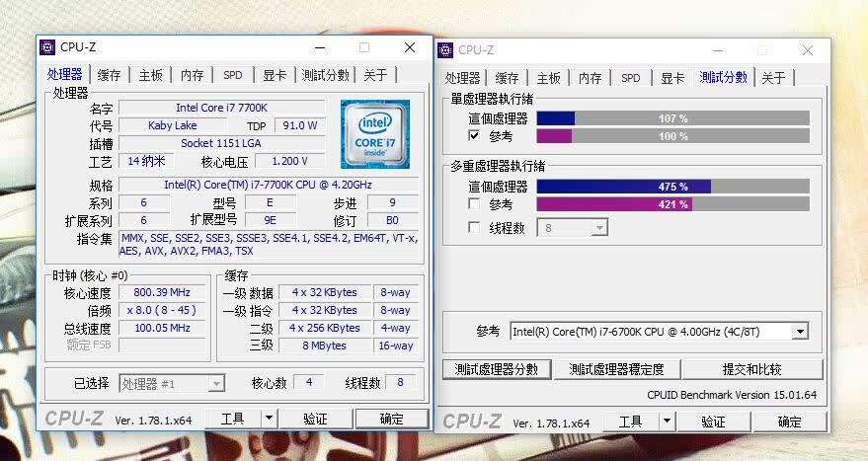Click the CPU-Z app icon in right window title

point(445,50)
